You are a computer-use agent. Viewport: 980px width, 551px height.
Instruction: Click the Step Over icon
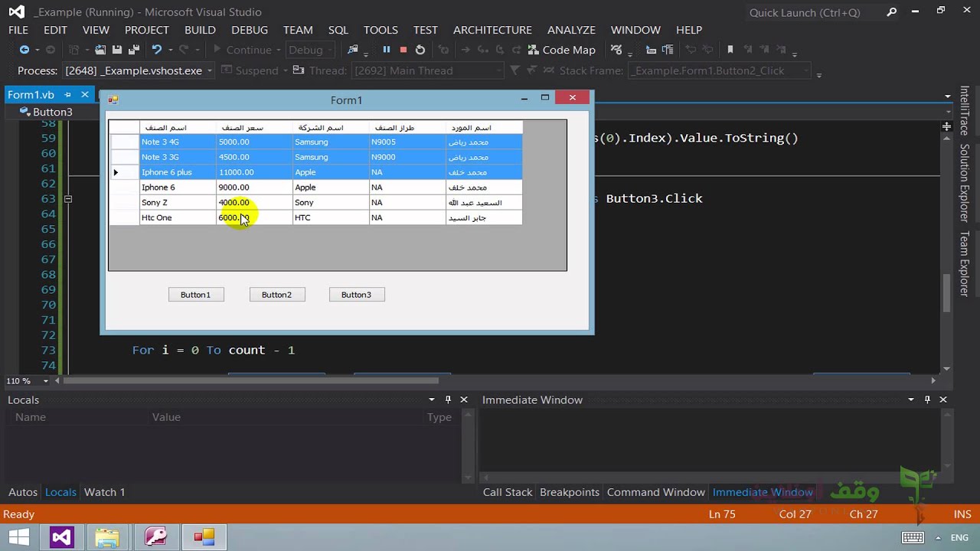point(498,50)
